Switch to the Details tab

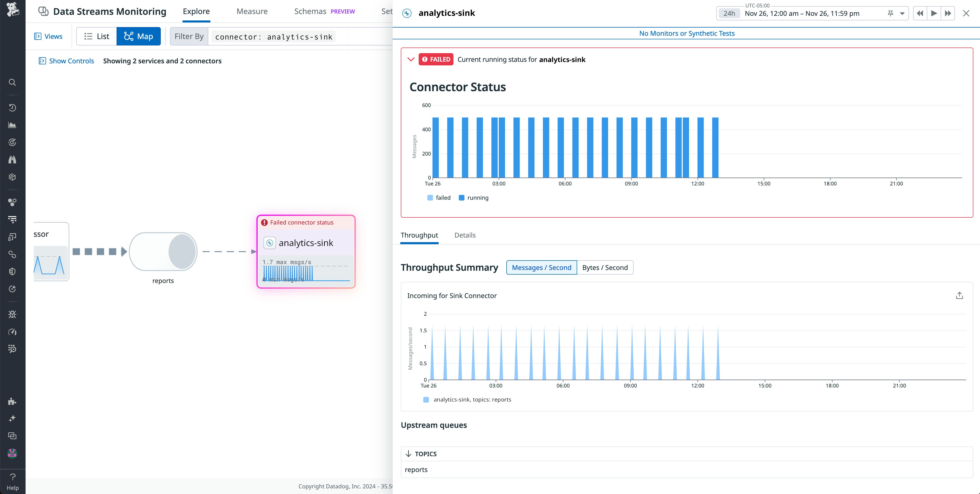[465, 235]
